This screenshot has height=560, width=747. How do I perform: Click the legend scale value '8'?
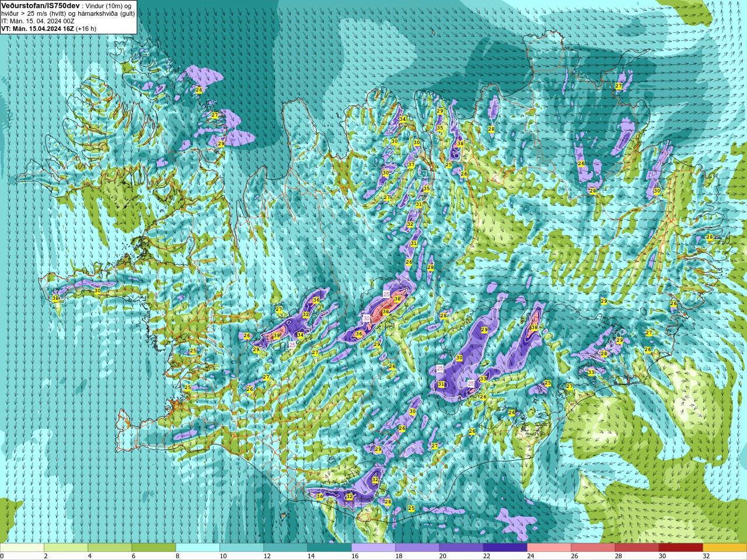coord(177,556)
